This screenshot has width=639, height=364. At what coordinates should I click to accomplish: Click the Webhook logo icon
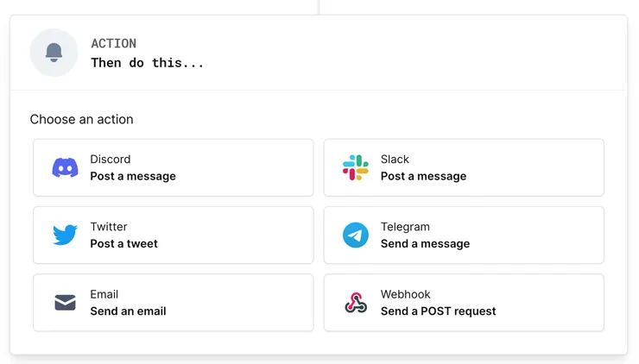tap(355, 303)
